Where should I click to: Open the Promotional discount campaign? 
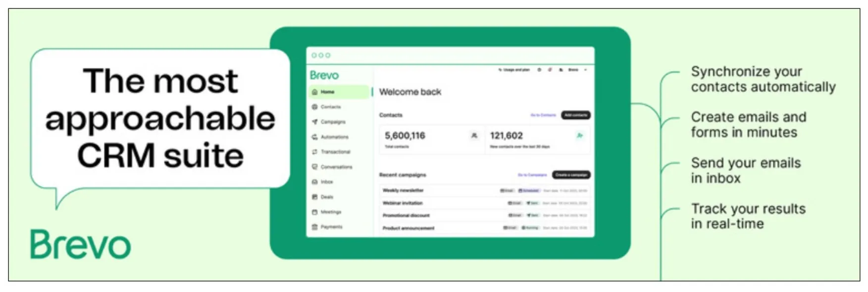(x=485, y=215)
